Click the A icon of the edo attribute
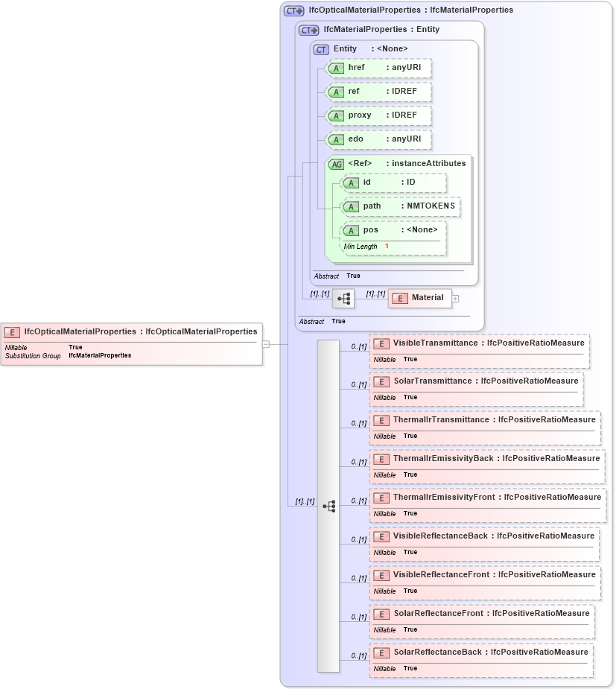Image resolution: width=616 pixels, height=689 pixels. [x=336, y=139]
